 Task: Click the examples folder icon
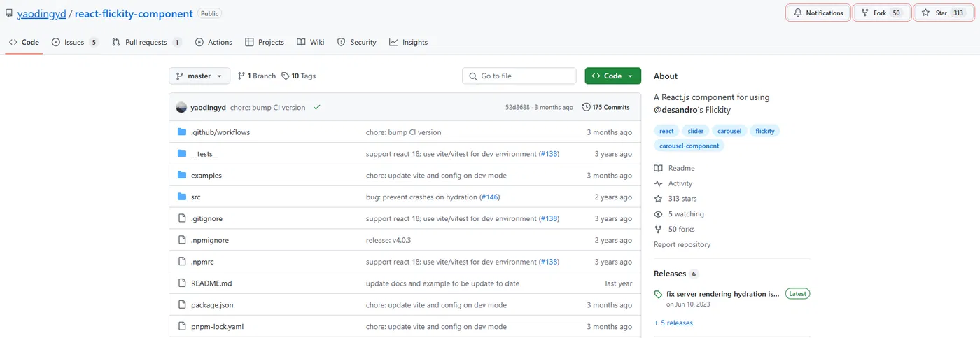pos(182,175)
